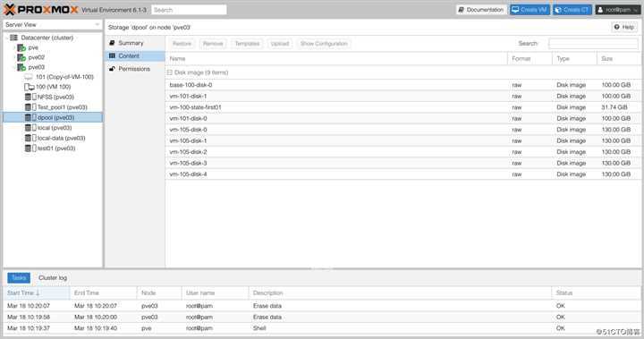Select node pve in tree
This screenshot has height=339, width=644.
[x=33, y=47]
